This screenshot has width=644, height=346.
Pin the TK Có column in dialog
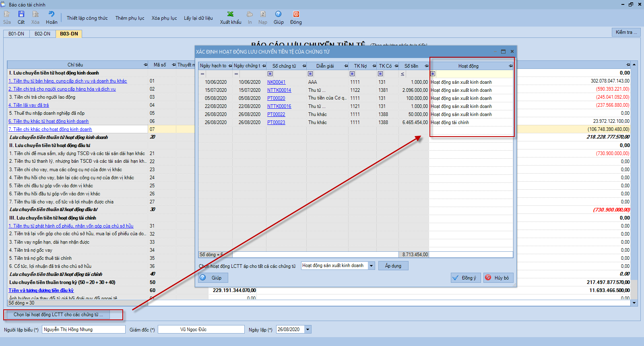point(396,66)
